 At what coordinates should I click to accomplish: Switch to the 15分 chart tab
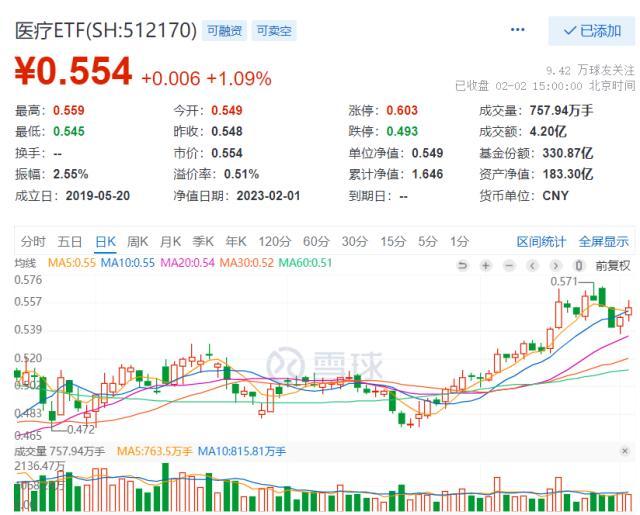tap(393, 241)
